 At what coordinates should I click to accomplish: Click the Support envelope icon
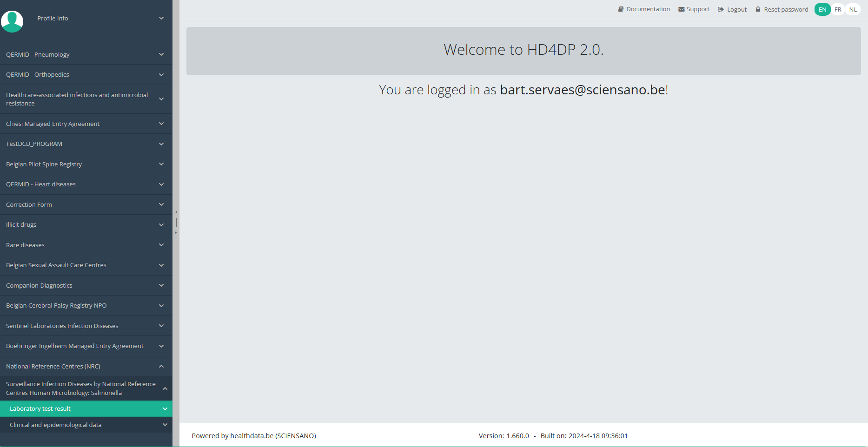681,9
